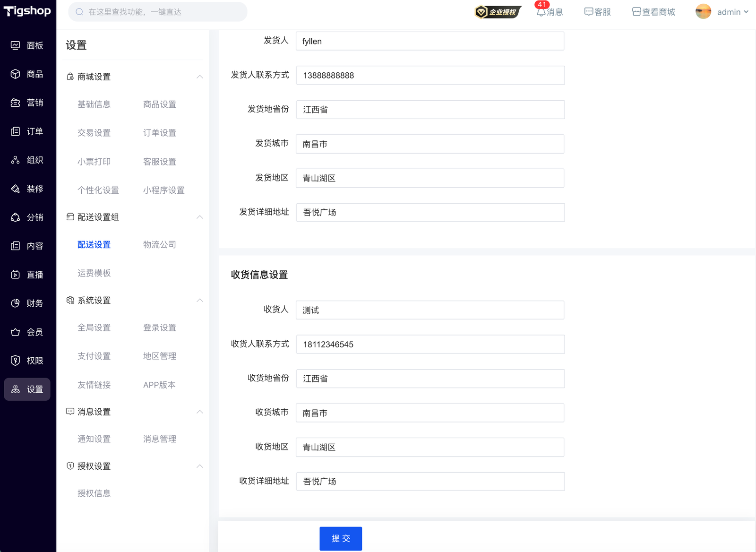
Task: Collapse the 商城设置 section
Action: pos(200,77)
